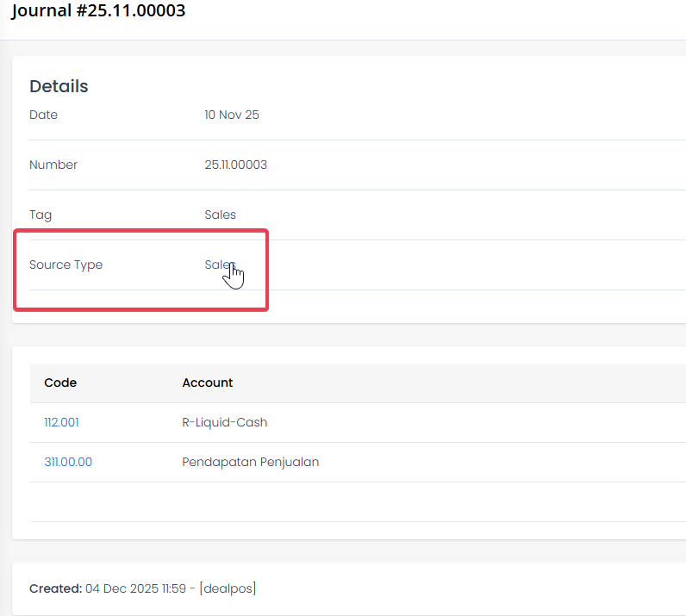The image size is (686, 616).
Task: Click the Created label in footer
Action: click(x=55, y=589)
